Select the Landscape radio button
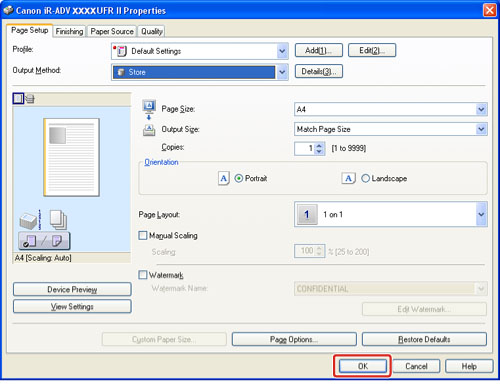 pos(365,179)
